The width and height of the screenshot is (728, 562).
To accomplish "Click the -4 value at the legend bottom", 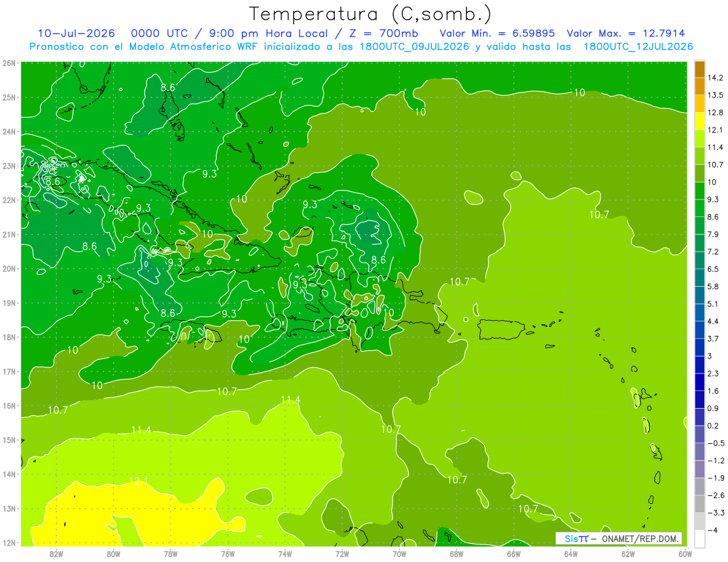I will click(x=713, y=530).
